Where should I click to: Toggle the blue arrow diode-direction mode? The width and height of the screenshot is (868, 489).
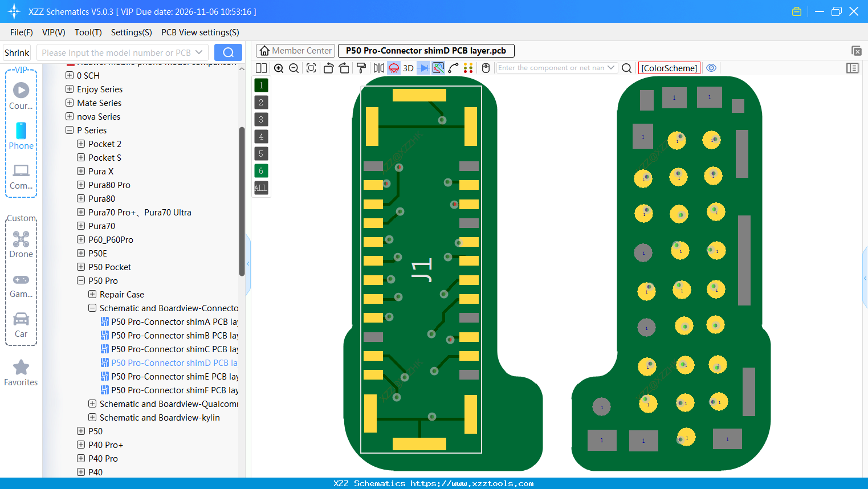[x=423, y=68]
